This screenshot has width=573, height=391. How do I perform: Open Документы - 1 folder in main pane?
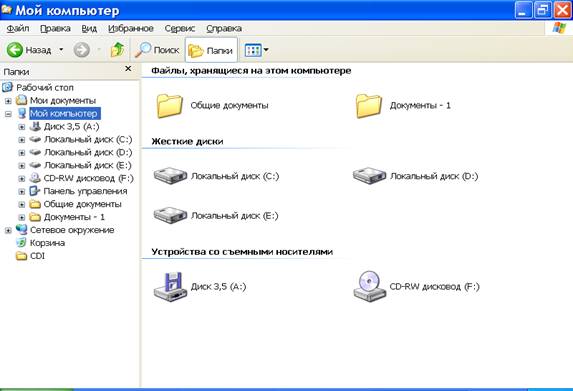tap(369, 106)
